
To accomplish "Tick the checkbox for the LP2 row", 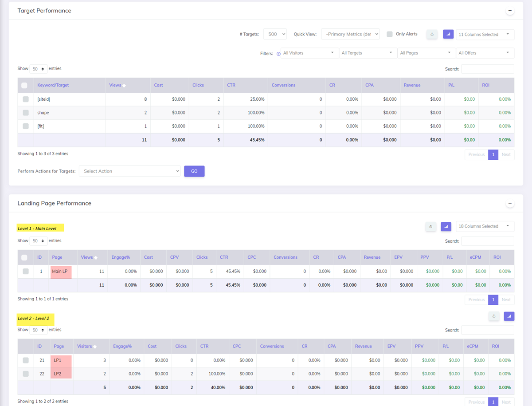I will tap(26, 374).
